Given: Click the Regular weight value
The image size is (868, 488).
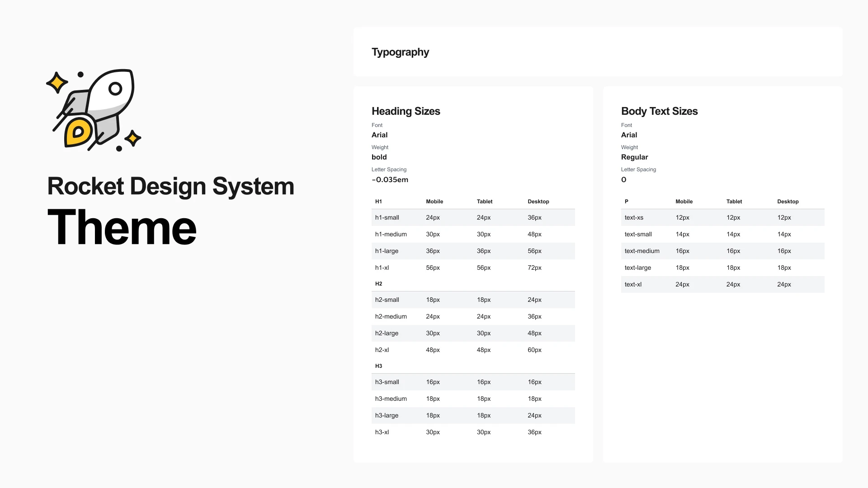Looking at the screenshot, I should pos(634,157).
